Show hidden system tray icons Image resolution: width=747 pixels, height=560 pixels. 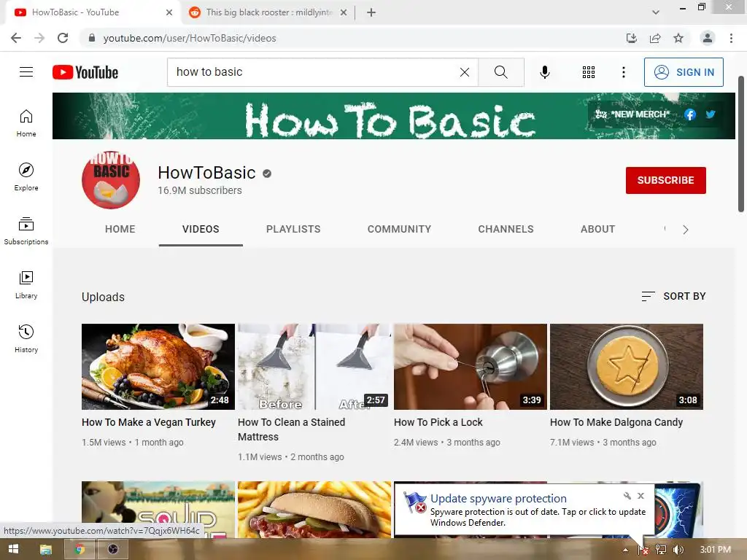pos(625,550)
